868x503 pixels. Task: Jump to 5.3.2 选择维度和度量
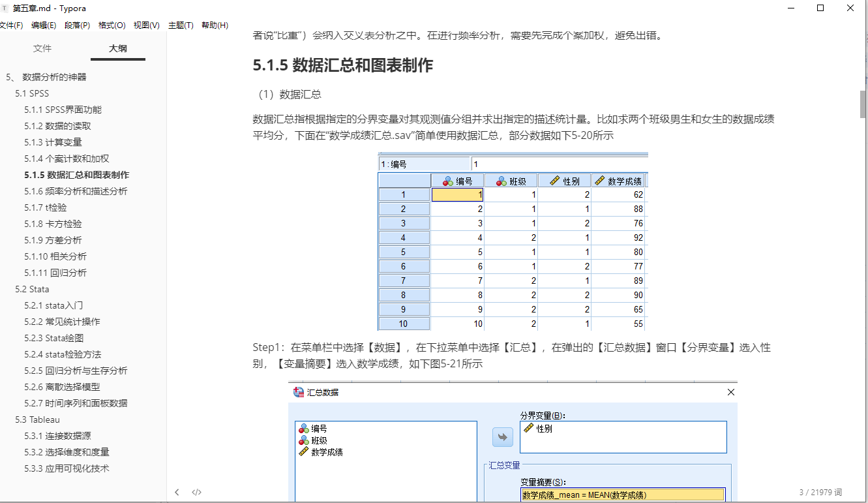coord(67,452)
